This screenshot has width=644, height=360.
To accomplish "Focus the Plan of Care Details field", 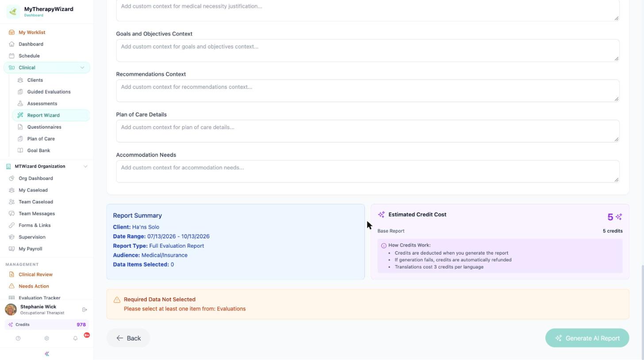I will pos(368,131).
